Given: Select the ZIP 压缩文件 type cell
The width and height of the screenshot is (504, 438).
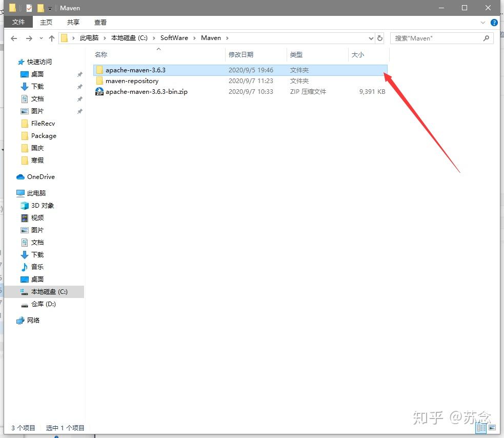Looking at the screenshot, I should click(308, 92).
